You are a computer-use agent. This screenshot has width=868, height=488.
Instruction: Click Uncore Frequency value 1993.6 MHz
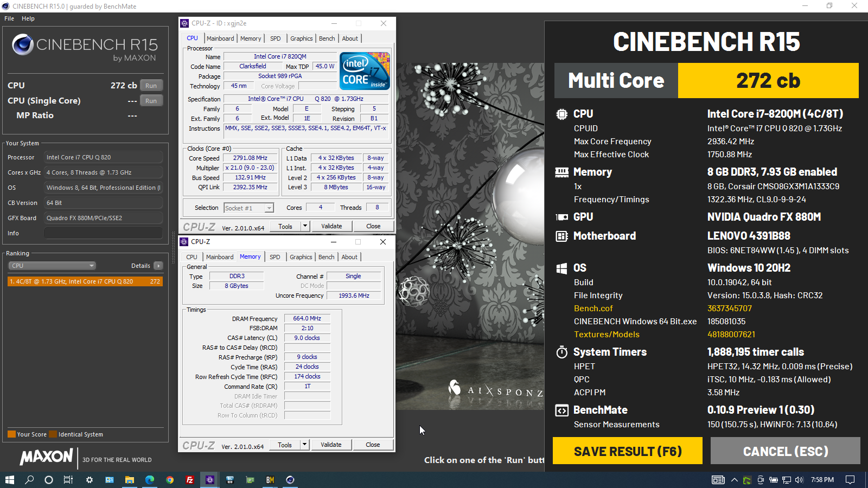[354, 296]
